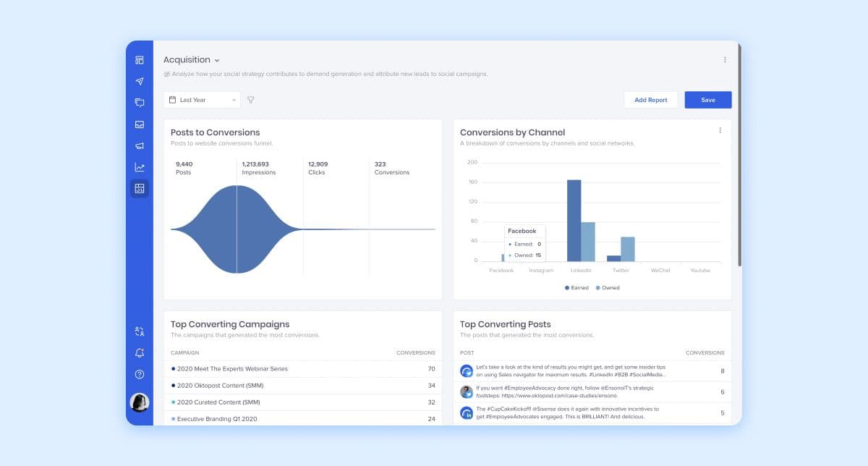The height and width of the screenshot is (466, 868).
Task: Open the line-chart analytics icon in sidebar
Action: (140, 167)
